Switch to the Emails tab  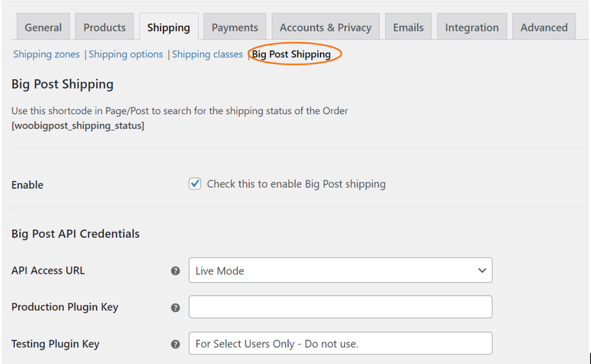click(x=408, y=27)
